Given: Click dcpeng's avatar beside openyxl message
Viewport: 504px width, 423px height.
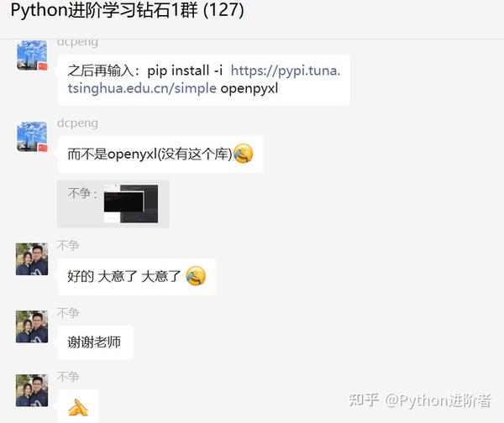Looking at the screenshot, I should (x=32, y=137).
